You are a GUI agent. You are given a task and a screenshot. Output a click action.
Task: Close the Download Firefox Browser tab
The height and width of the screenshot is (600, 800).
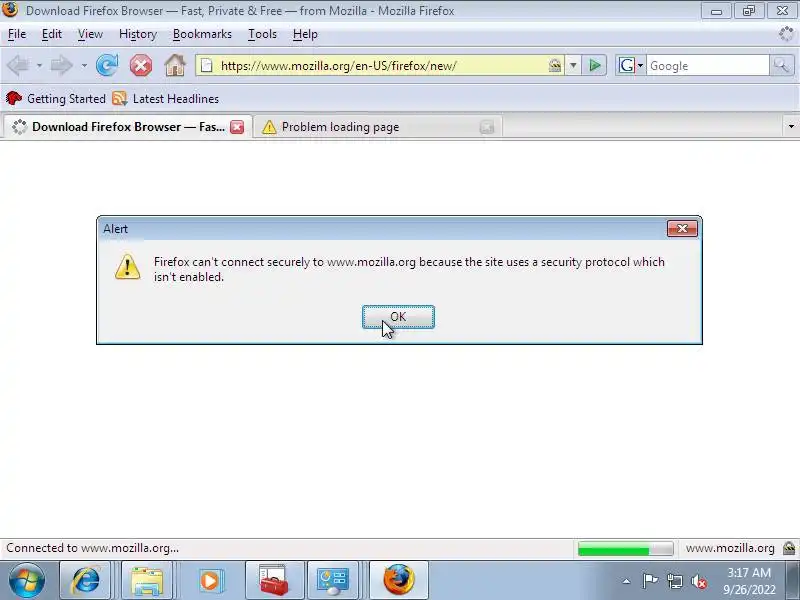point(237,127)
